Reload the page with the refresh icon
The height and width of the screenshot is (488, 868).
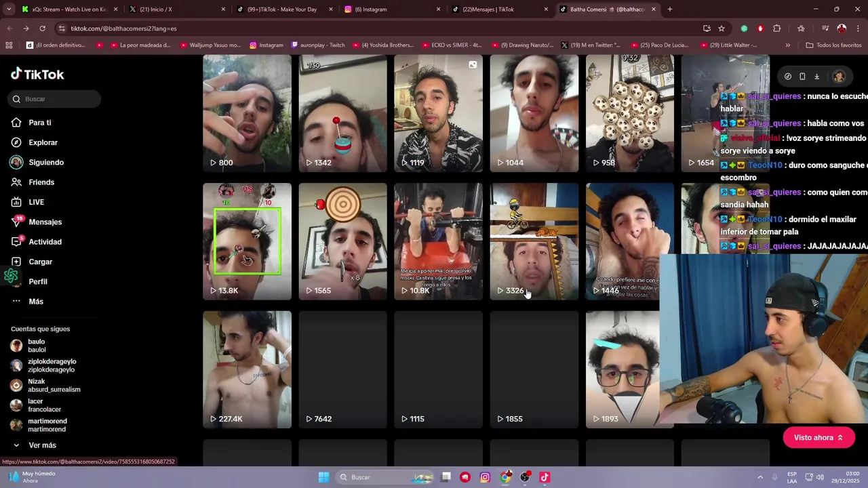pyautogui.click(x=42, y=28)
